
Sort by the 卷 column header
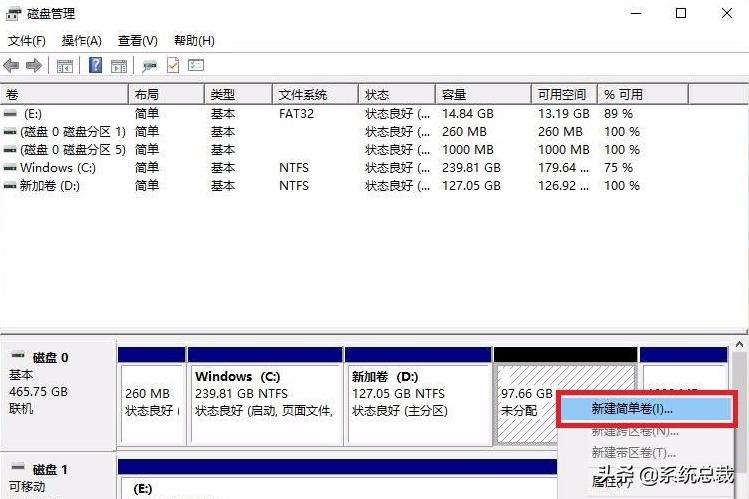(64, 95)
